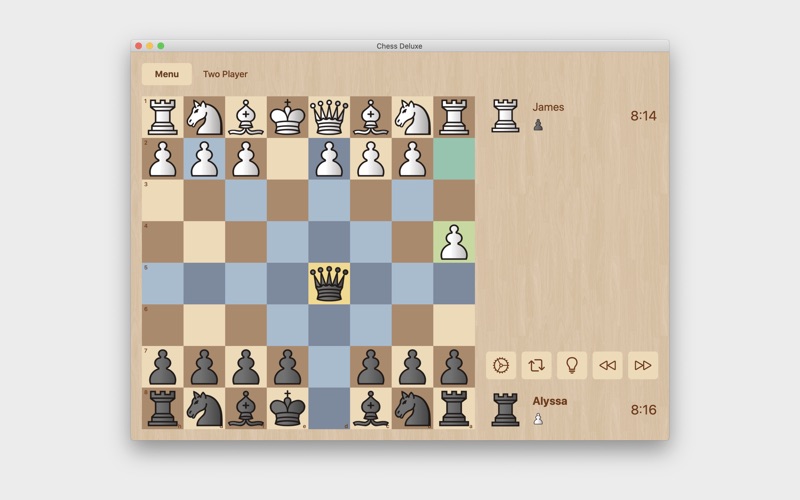Fast forward moves with the double-right arrow button
Screen dimensions: 800x500
pos(643,365)
